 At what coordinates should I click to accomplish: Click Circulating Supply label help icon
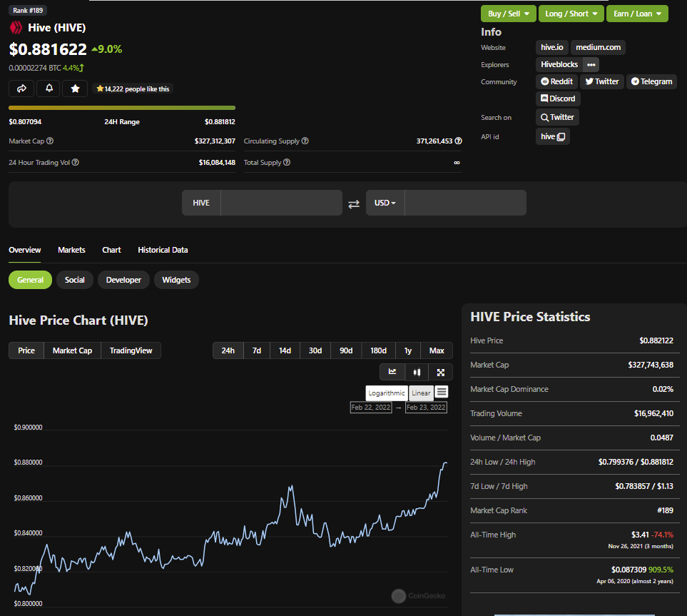[305, 141]
